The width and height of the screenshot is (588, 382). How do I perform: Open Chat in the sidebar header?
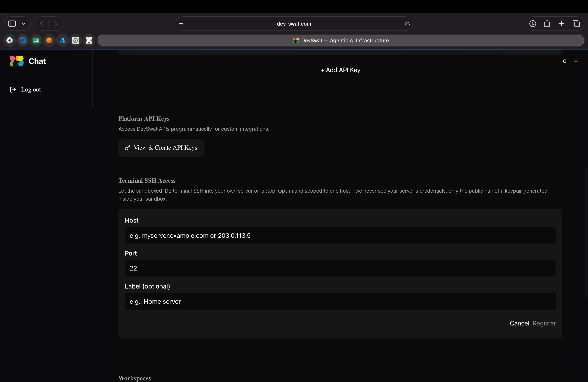(x=37, y=61)
